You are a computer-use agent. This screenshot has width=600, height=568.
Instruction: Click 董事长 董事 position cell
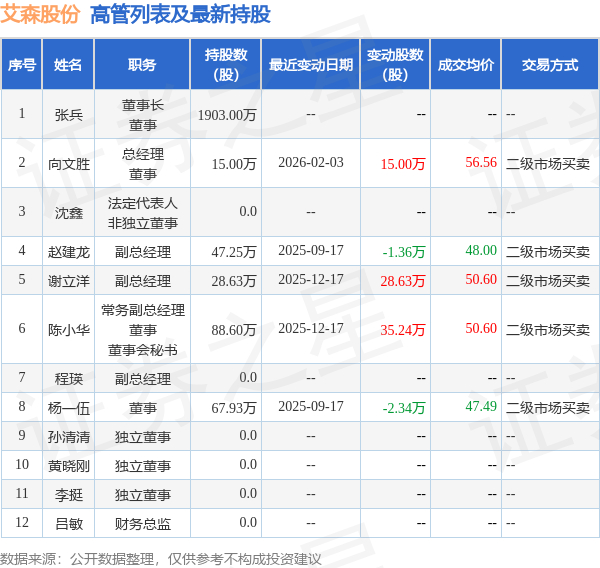click(x=142, y=114)
